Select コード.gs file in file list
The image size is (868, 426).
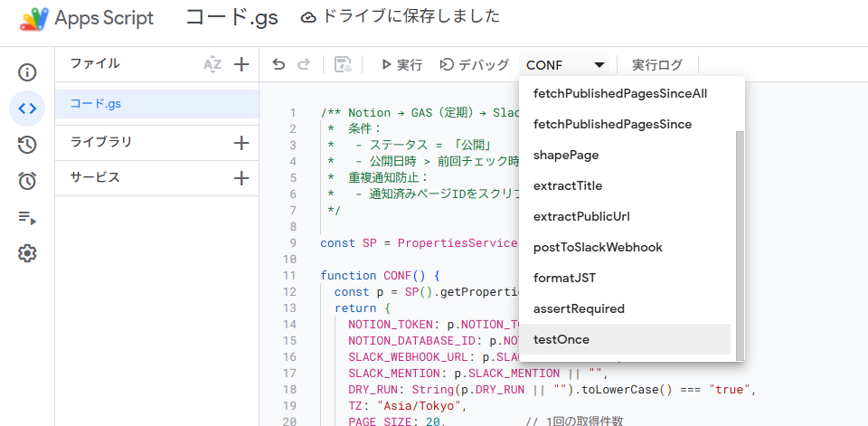[96, 104]
